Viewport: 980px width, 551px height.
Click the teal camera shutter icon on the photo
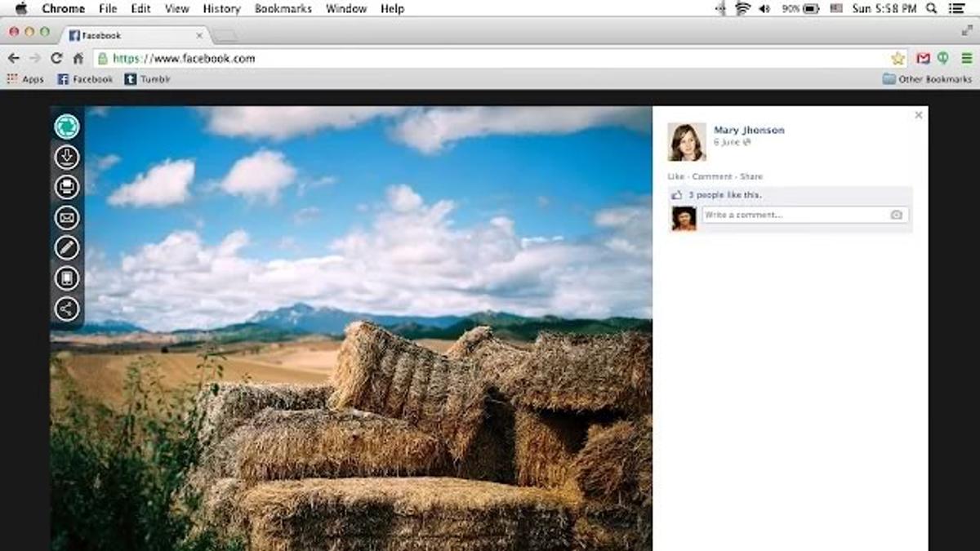[x=67, y=127]
